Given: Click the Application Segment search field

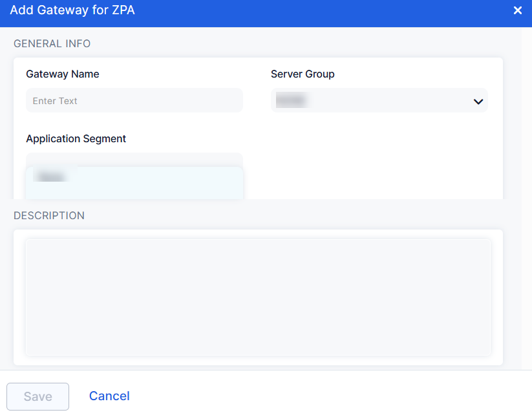Looking at the screenshot, I should [x=134, y=160].
